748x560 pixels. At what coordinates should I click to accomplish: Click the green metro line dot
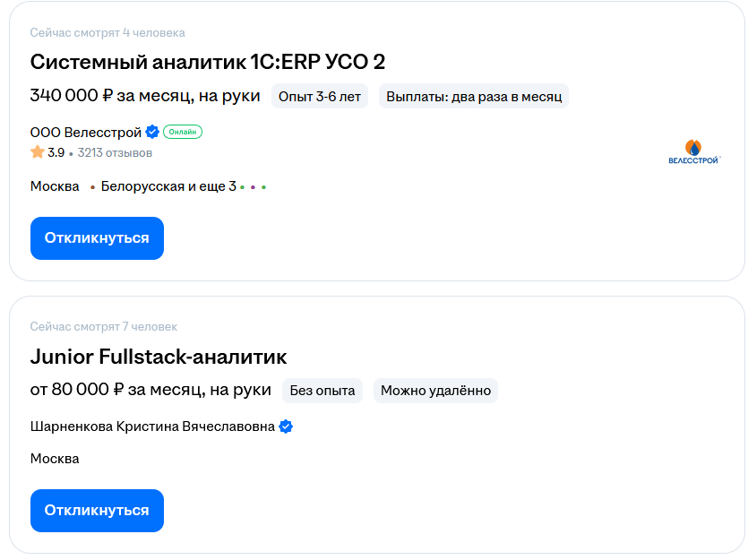click(242, 186)
